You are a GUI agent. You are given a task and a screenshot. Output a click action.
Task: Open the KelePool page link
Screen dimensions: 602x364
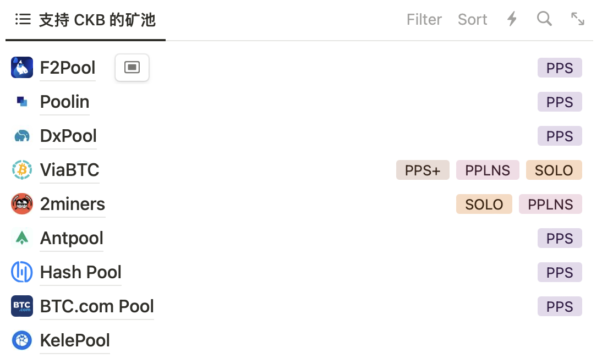[75, 340]
